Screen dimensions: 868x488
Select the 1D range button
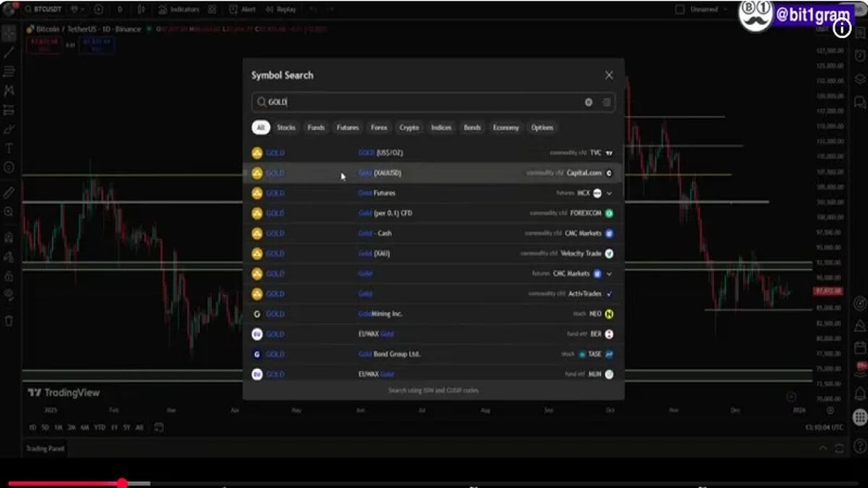click(x=32, y=427)
